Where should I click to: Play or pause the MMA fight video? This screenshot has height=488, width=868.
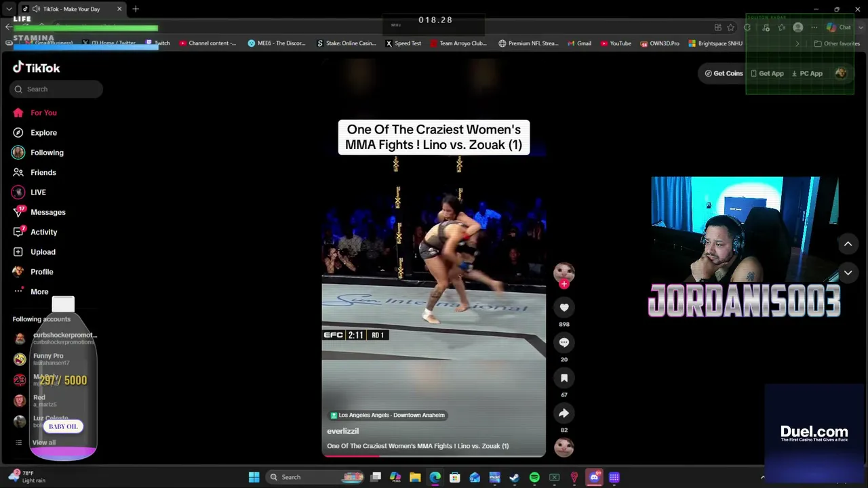click(x=434, y=258)
